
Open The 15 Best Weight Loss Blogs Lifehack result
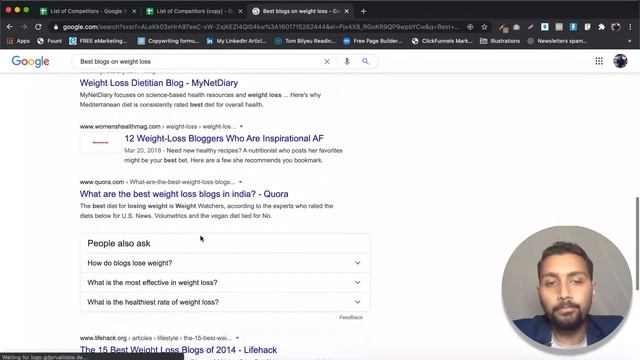click(x=178, y=350)
